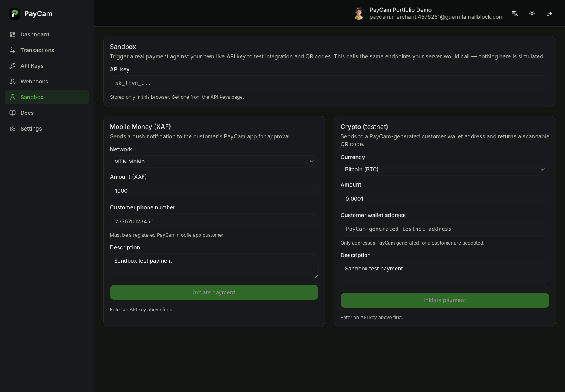Click the "Mobile Money (XAF)" heading

click(140, 127)
